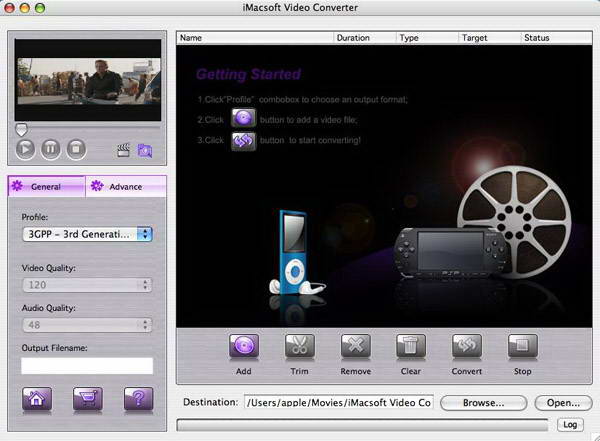Click the convert icon in Getting Started
The image size is (600, 441).
(243, 141)
